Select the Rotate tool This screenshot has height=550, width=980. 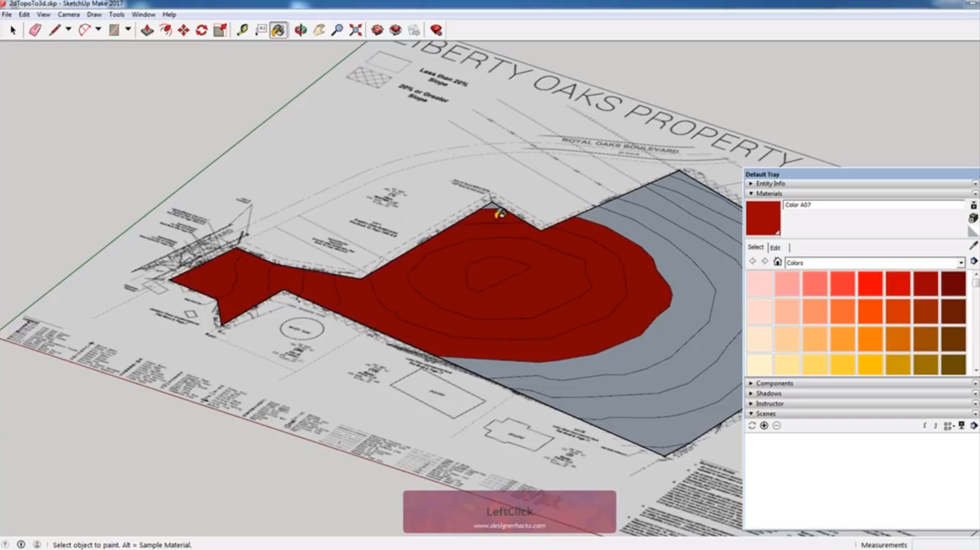201,30
